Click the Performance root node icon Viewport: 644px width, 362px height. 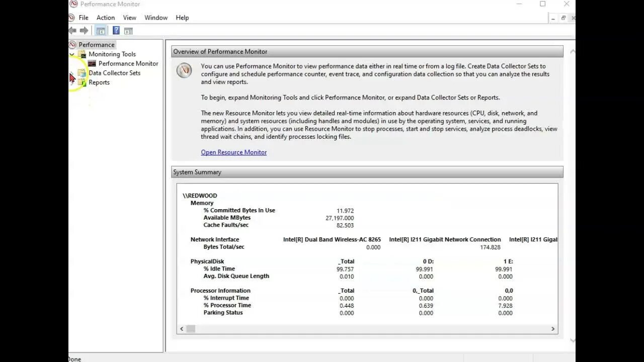click(x=72, y=45)
